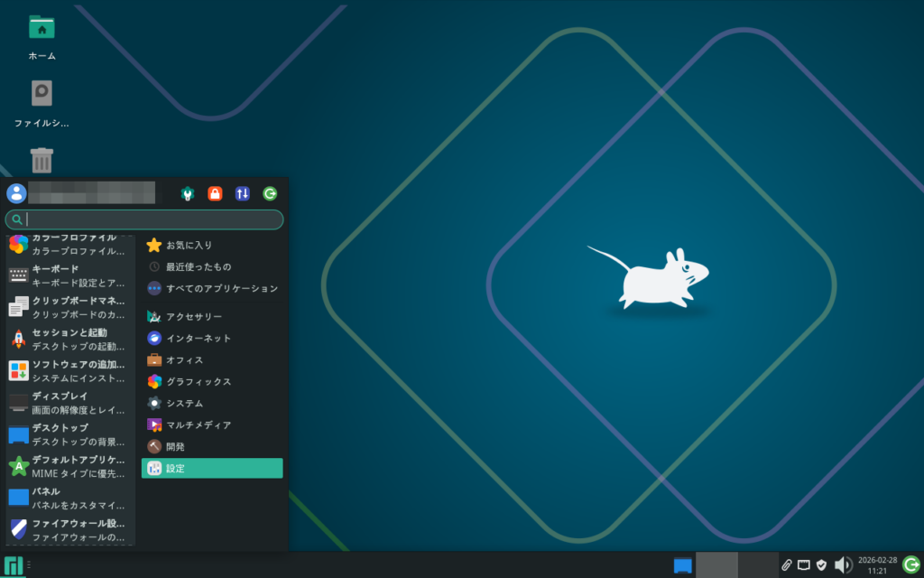Click the network connection icon in tray
Screen dimensions: 924x578
803,565
